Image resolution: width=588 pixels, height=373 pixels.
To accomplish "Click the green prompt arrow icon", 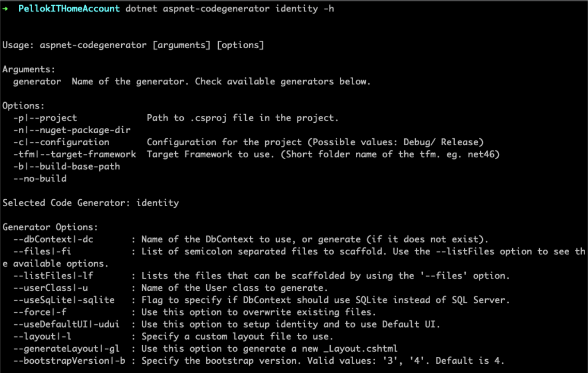I will 5,9.
